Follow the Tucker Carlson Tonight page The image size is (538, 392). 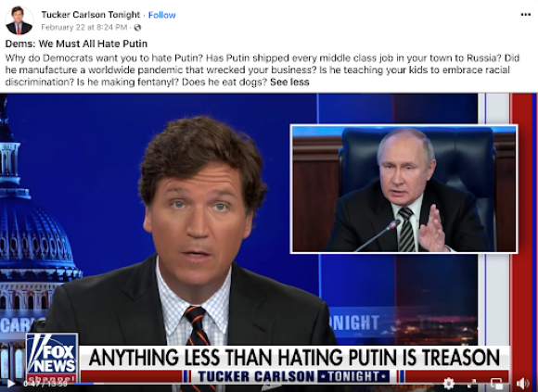(x=162, y=15)
